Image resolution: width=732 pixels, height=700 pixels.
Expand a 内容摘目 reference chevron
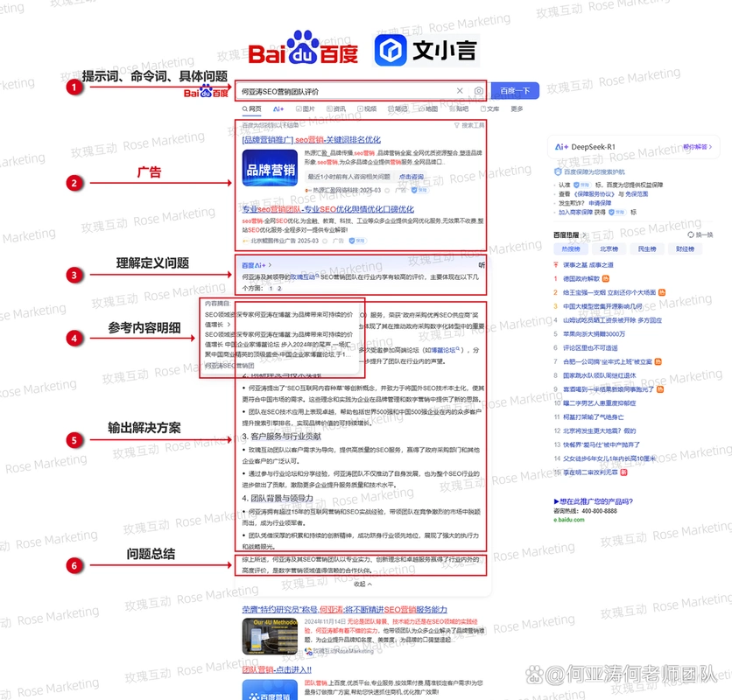[x=229, y=325]
